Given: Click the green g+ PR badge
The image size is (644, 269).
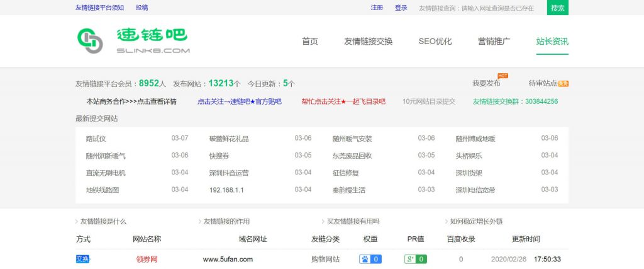Looking at the screenshot, I should click(x=416, y=259).
